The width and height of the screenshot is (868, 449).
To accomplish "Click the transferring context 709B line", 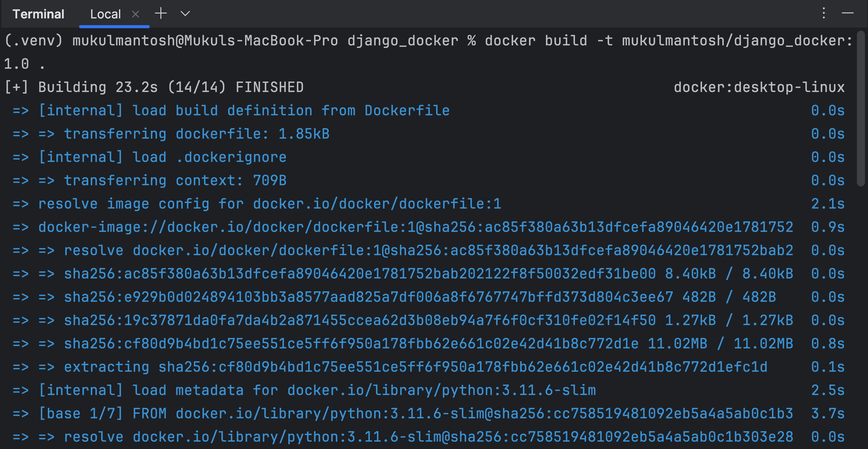I will [175, 181].
